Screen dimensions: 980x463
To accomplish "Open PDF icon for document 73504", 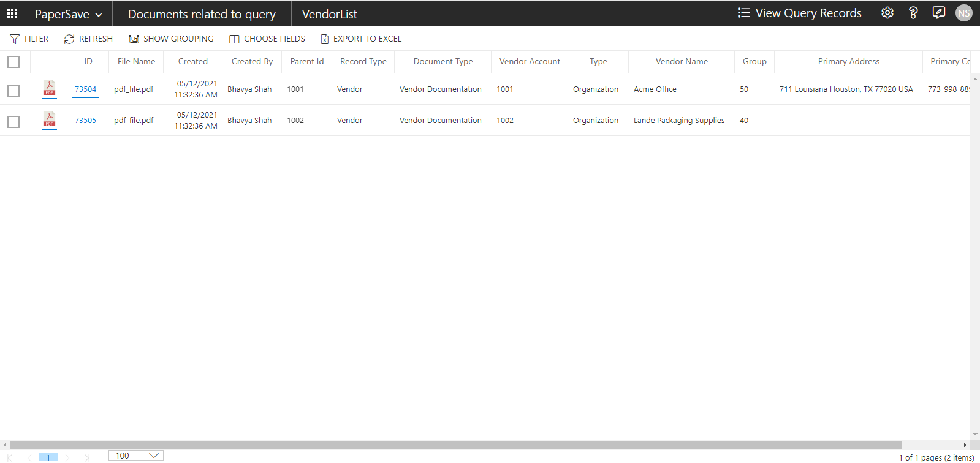I will 49,89.
